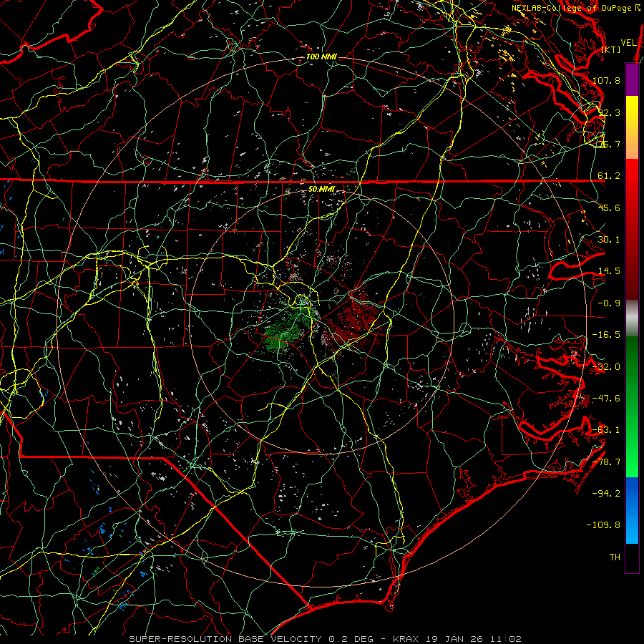Click the 61.2 legend value
This screenshot has height=644, width=644.
609,176
